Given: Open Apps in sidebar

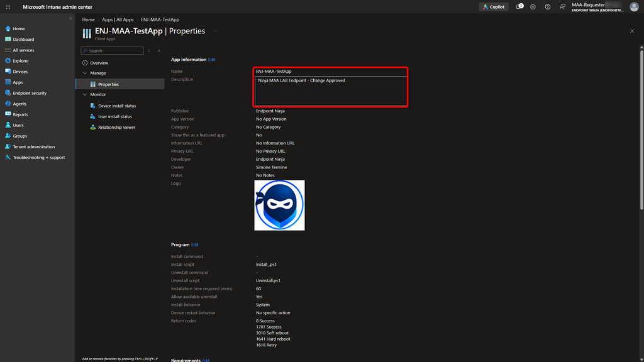Looking at the screenshot, I should tap(18, 82).
